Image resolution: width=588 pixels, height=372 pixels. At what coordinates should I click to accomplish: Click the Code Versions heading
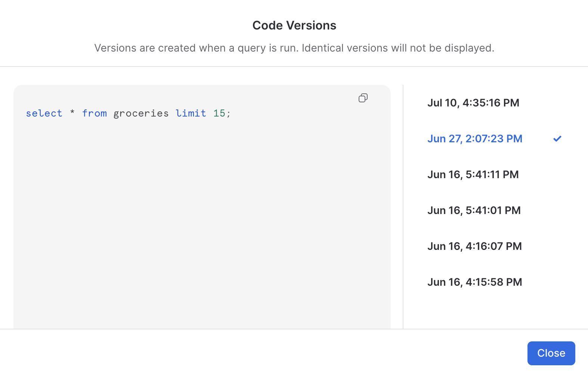click(294, 25)
